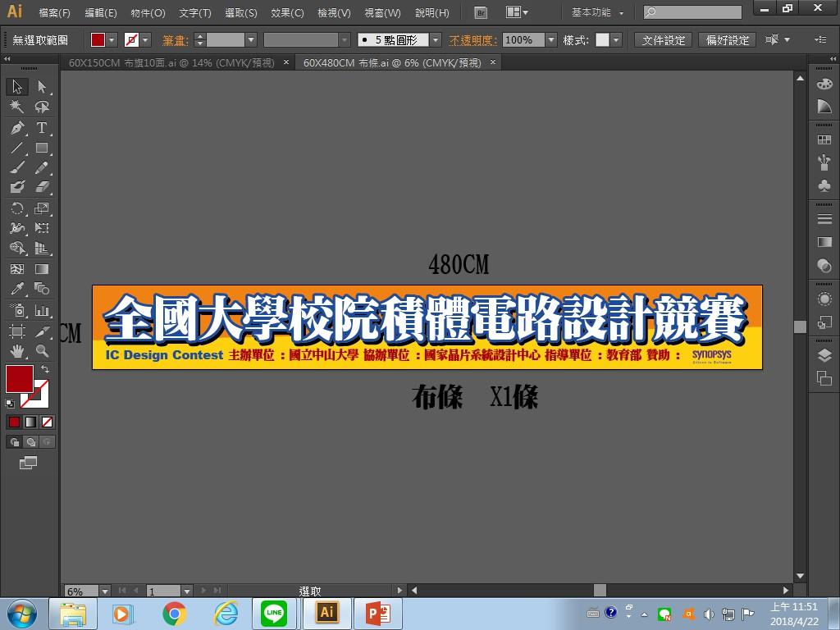Open the opacity 100% dropdown
840x630 pixels.
click(x=550, y=40)
